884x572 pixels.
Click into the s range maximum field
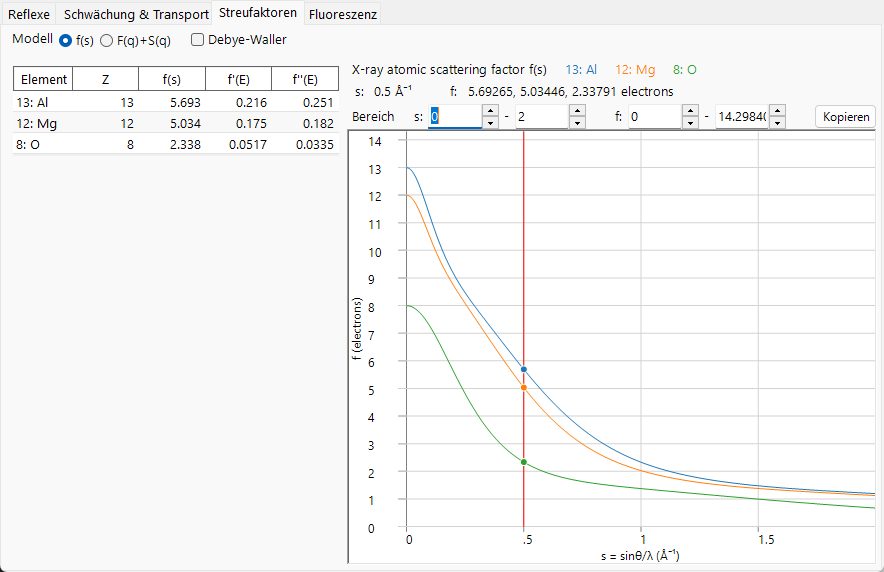(x=542, y=117)
